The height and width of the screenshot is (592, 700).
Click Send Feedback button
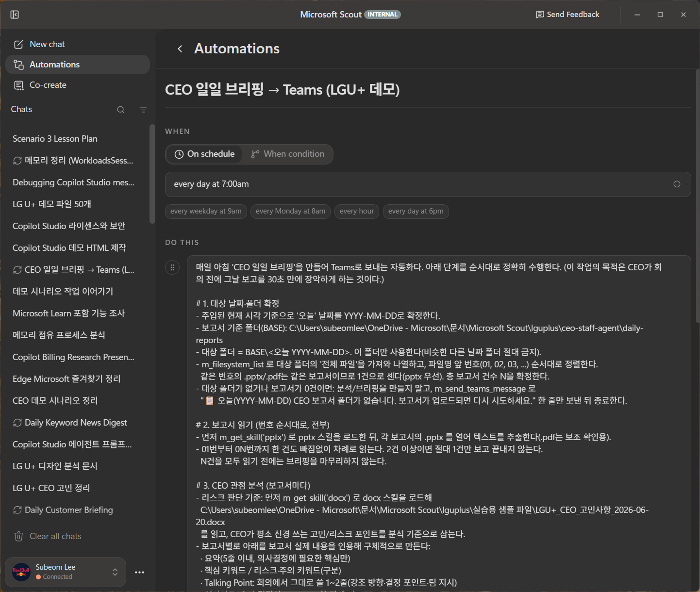567,15
